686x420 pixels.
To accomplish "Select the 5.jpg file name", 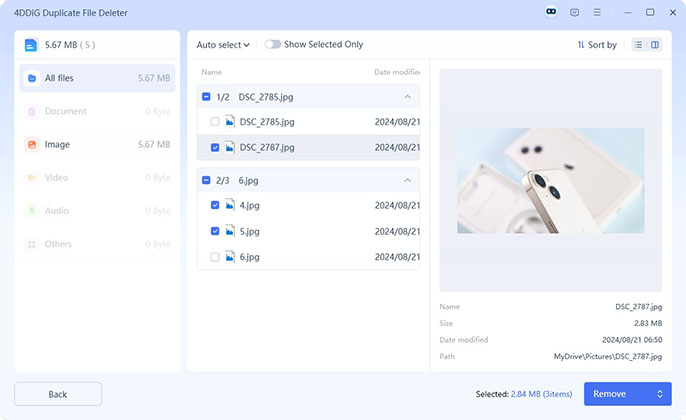I will (x=249, y=231).
